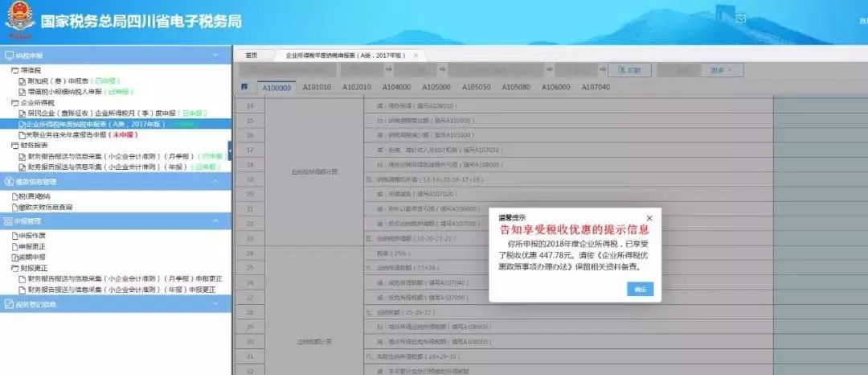Click the 申报管理 grid icon
868x375 pixels.
pos(8,221)
